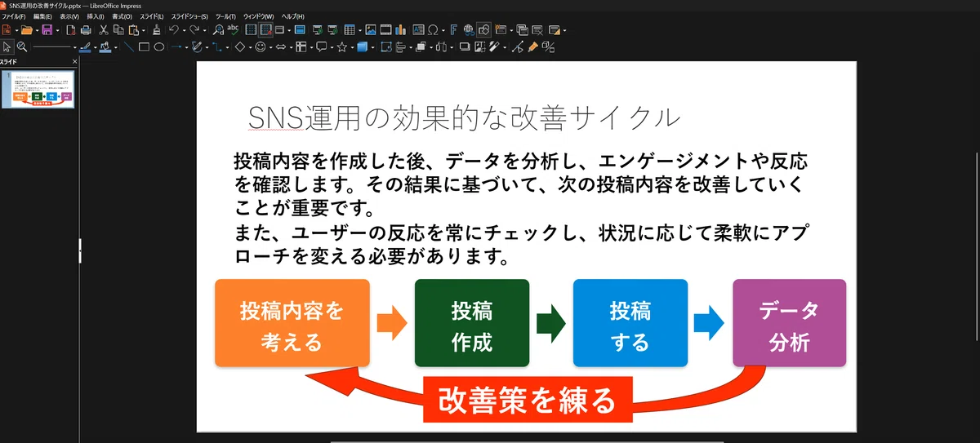Activate the Select arrow tool
Screen dimensions: 980x443
[x=7, y=47]
